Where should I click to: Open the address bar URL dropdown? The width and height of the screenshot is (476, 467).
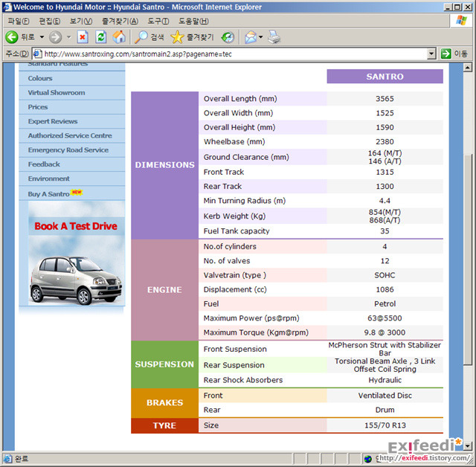click(x=431, y=54)
